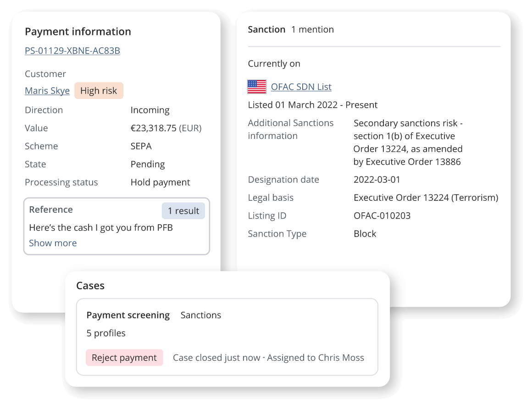Click the Sanctions case label
The height and width of the screenshot is (408, 532).
pos(201,315)
